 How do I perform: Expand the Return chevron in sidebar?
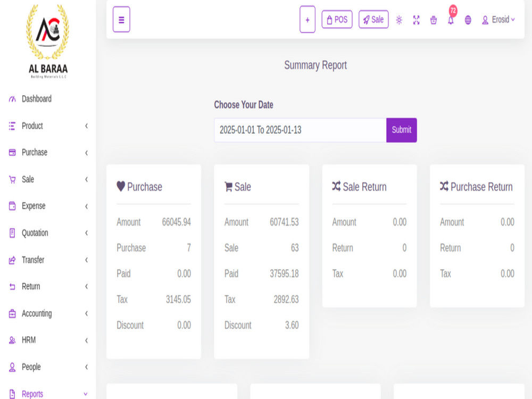(x=87, y=286)
